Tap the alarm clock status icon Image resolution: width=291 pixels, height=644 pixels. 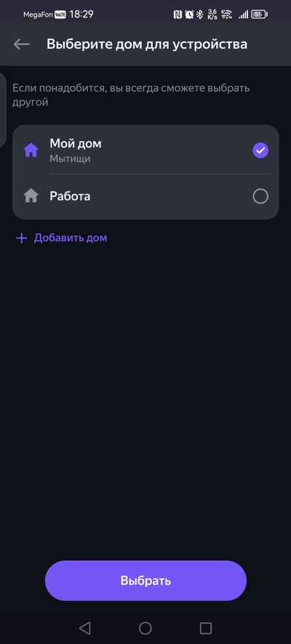(x=189, y=15)
